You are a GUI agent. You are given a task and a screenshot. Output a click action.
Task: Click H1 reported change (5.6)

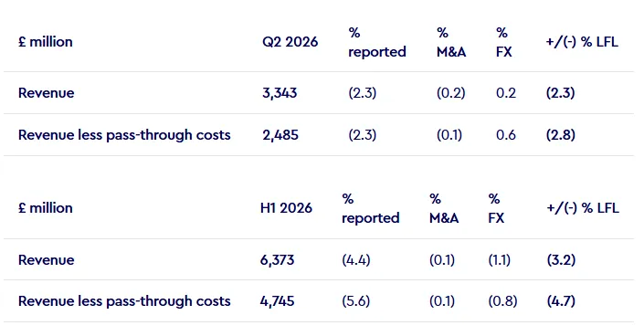click(355, 301)
